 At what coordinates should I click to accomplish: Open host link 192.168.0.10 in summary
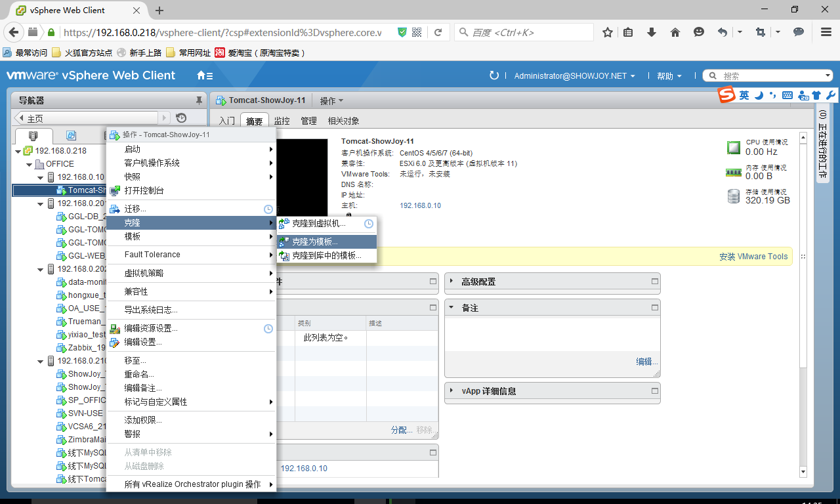[420, 205]
